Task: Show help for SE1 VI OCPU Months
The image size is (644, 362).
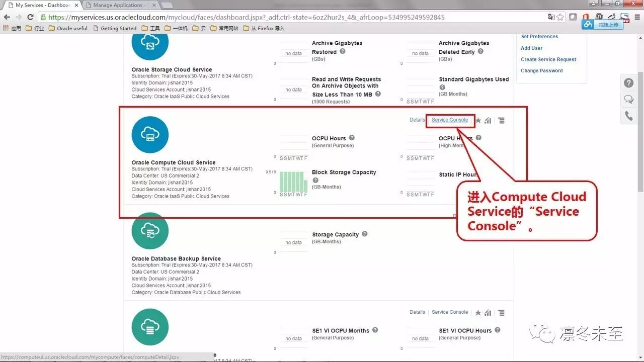Action: (x=375, y=330)
